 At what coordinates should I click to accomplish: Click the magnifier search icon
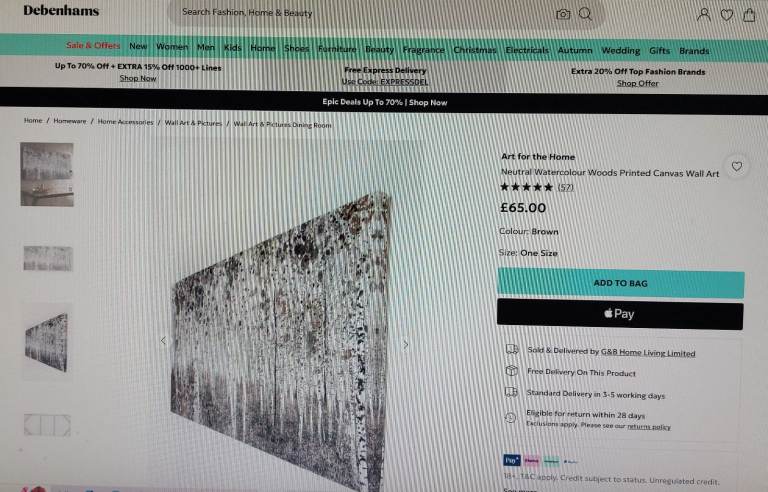coord(585,14)
